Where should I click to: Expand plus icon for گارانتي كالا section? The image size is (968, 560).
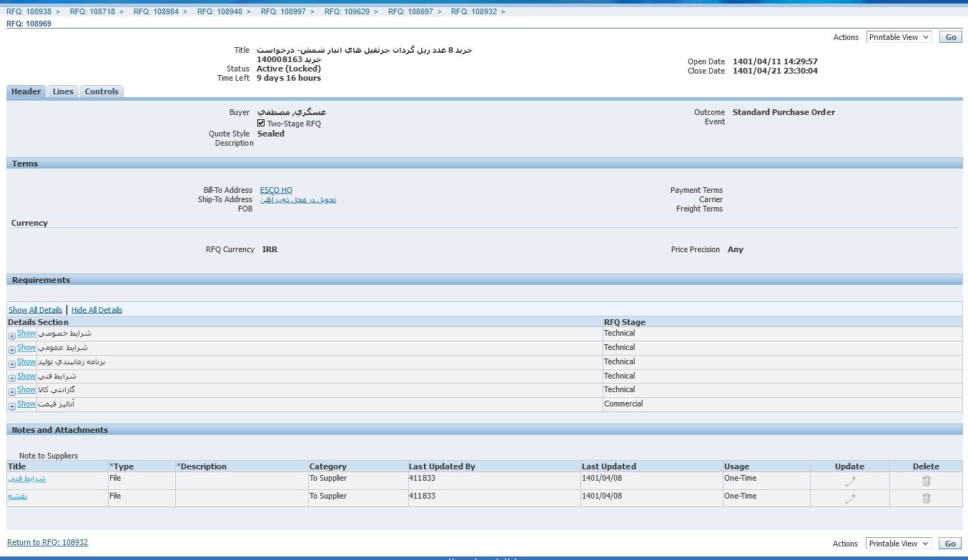pyautogui.click(x=12, y=392)
